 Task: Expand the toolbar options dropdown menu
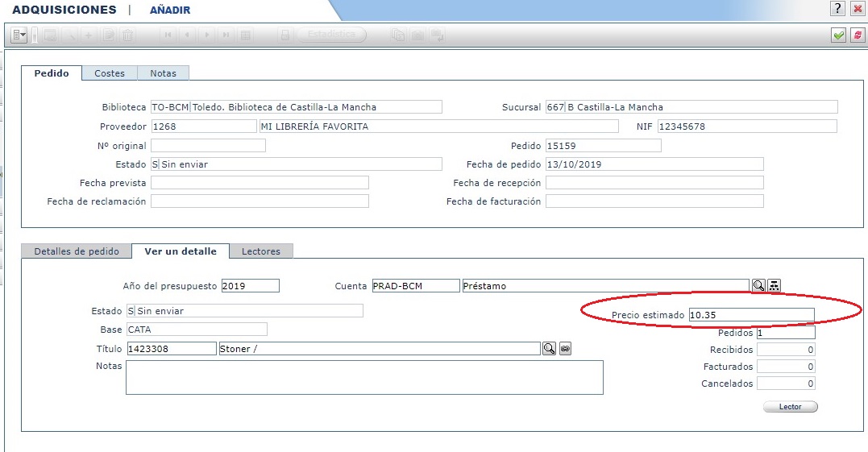[19, 35]
